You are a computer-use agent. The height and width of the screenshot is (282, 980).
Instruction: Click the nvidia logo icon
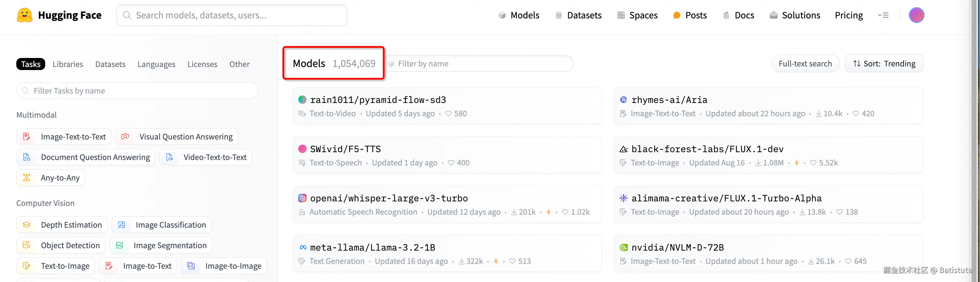tap(624, 247)
